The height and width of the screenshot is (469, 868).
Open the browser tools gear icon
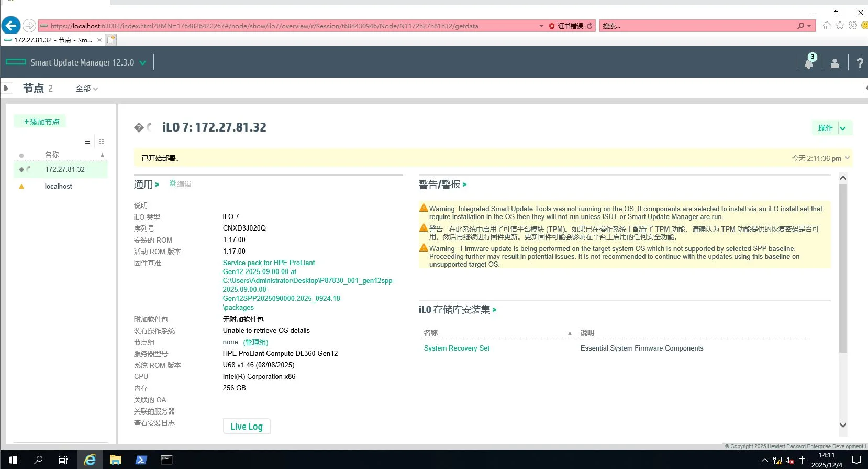(x=853, y=26)
